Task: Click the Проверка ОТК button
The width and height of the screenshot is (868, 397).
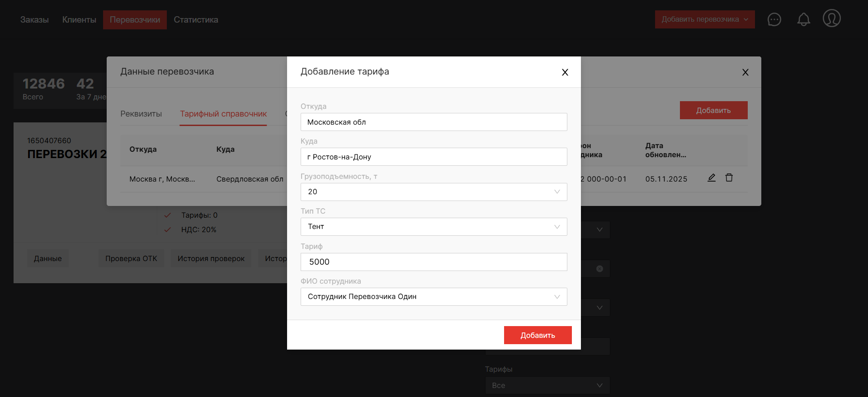Action: 131,258
